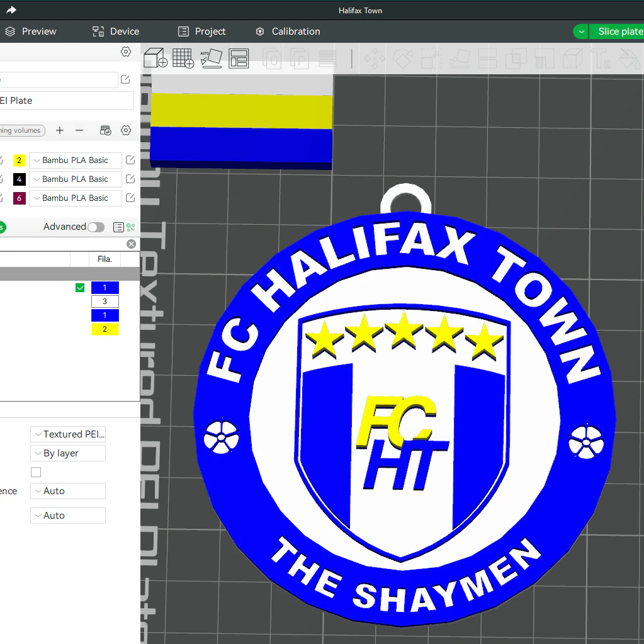Switch to the Preview tab
644x644 pixels.
click(x=31, y=31)
